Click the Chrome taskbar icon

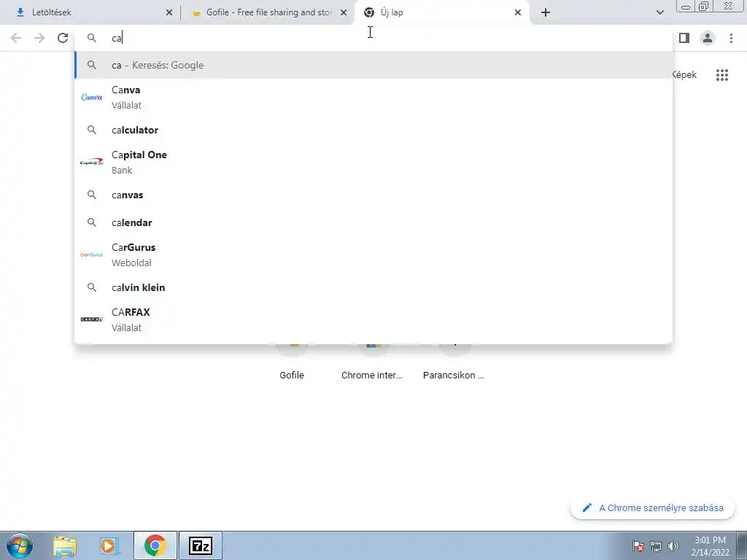point(155,545)
